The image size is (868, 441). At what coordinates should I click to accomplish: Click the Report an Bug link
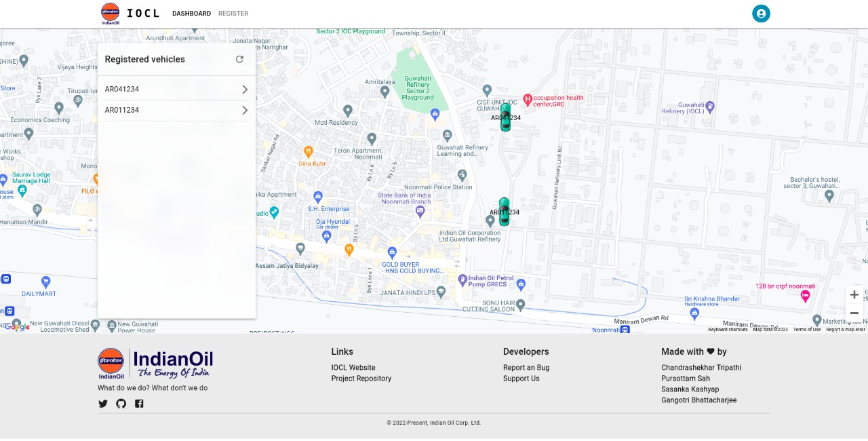[526, 368]
